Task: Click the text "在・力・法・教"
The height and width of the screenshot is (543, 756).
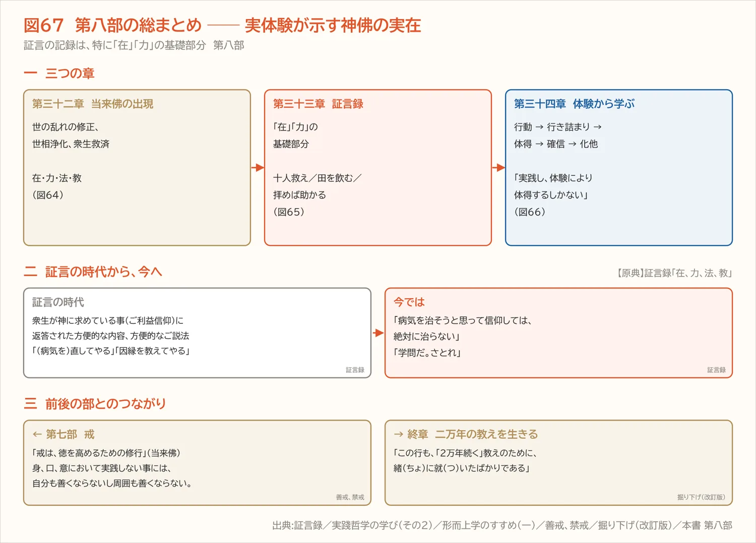Action: pos(57,178)
